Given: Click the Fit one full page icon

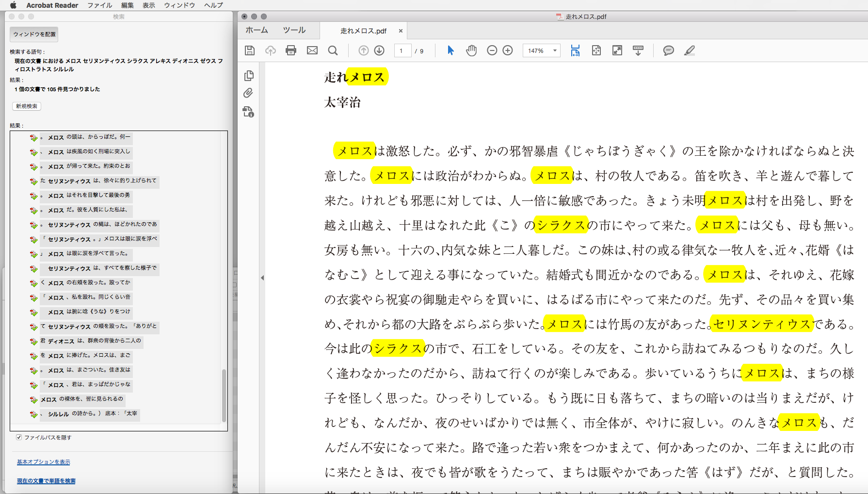Looking at the screenshot, I should [596, 50].
